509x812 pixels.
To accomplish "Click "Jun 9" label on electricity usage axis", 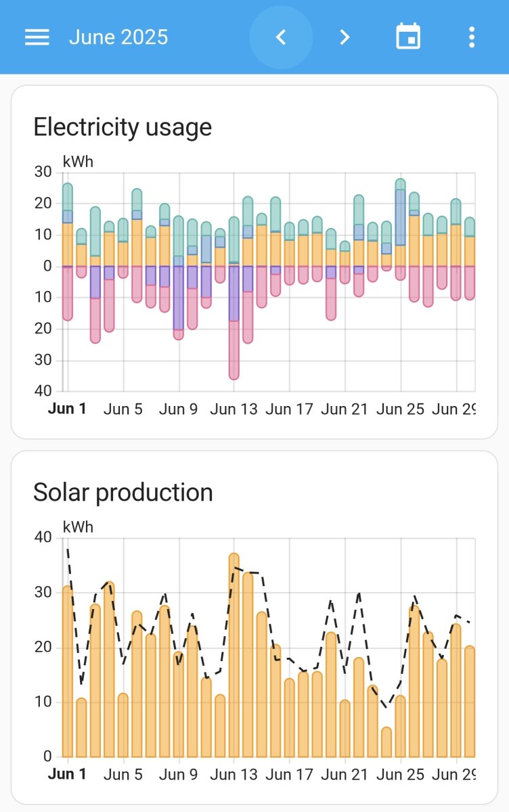I will click(179, 409).
